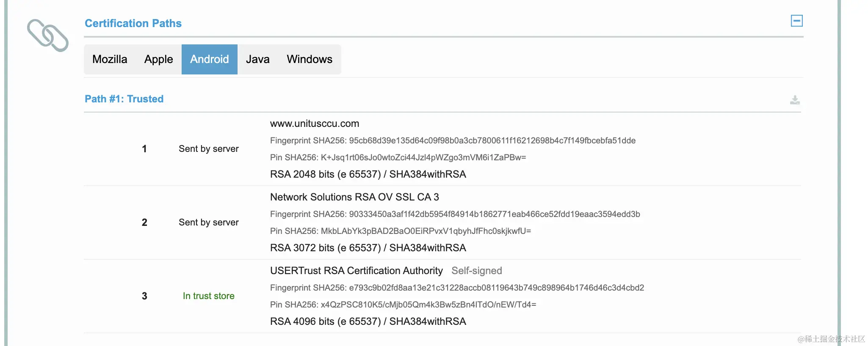Click the USERTrust fingerprint SHA256 line

457,288
